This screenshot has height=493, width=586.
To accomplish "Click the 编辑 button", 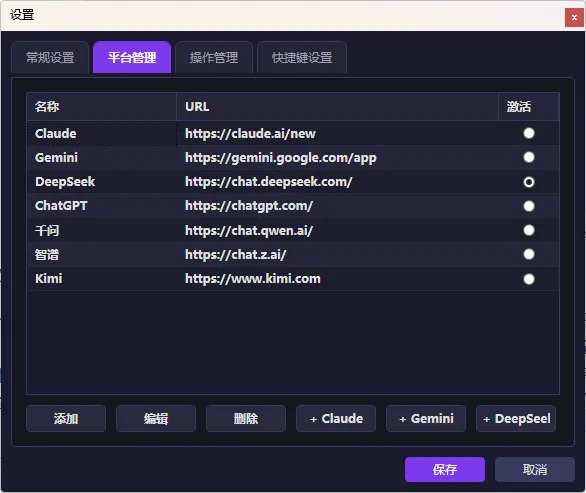I will pos(156,419).
